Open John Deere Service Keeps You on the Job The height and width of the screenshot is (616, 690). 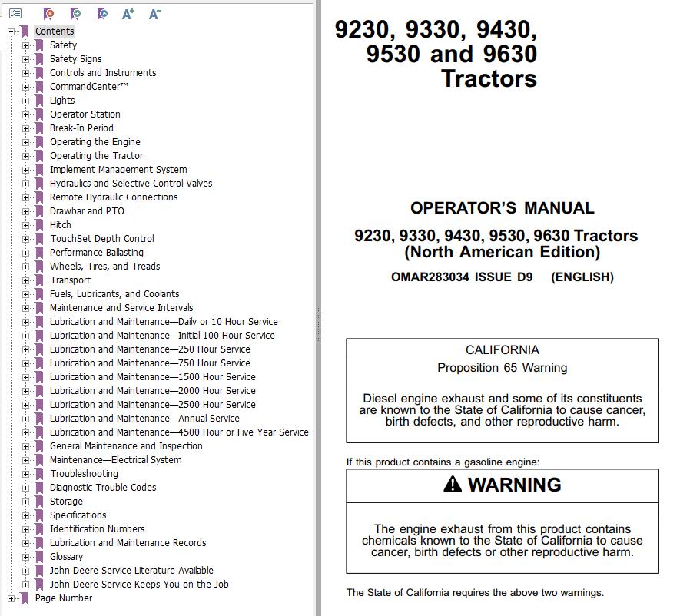tap(139, 585)
